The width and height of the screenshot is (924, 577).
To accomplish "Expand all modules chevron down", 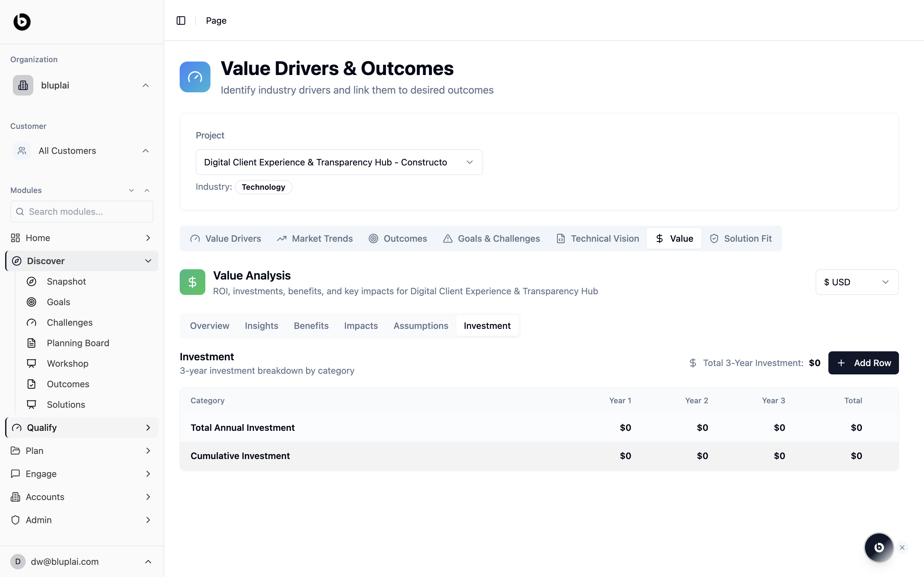I will 131,190.
